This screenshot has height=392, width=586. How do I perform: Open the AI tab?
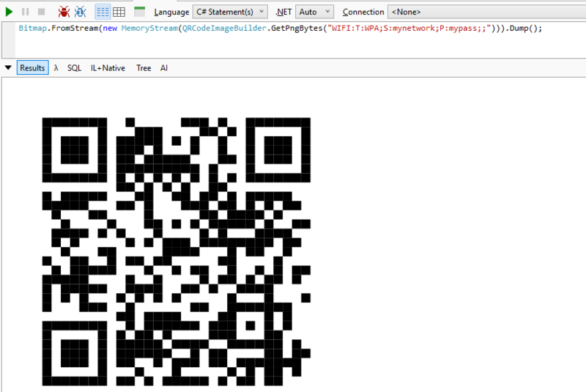[164, 68]
